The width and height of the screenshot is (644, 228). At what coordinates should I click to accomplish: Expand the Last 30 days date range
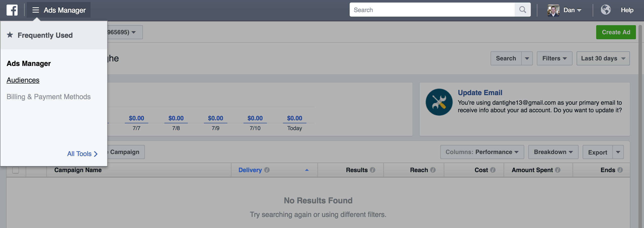[603, 58]
